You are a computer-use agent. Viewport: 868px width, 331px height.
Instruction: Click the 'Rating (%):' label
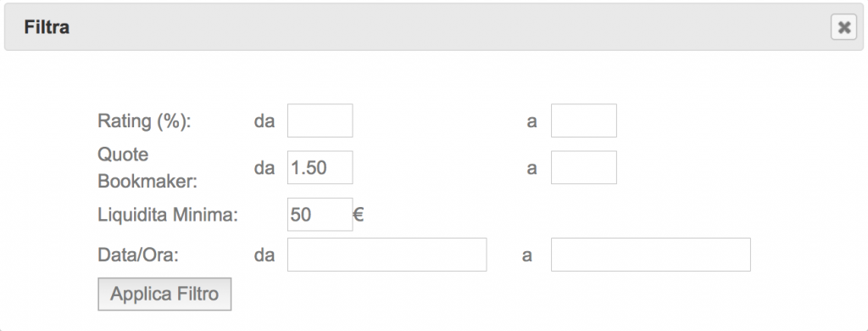point(144,121)
